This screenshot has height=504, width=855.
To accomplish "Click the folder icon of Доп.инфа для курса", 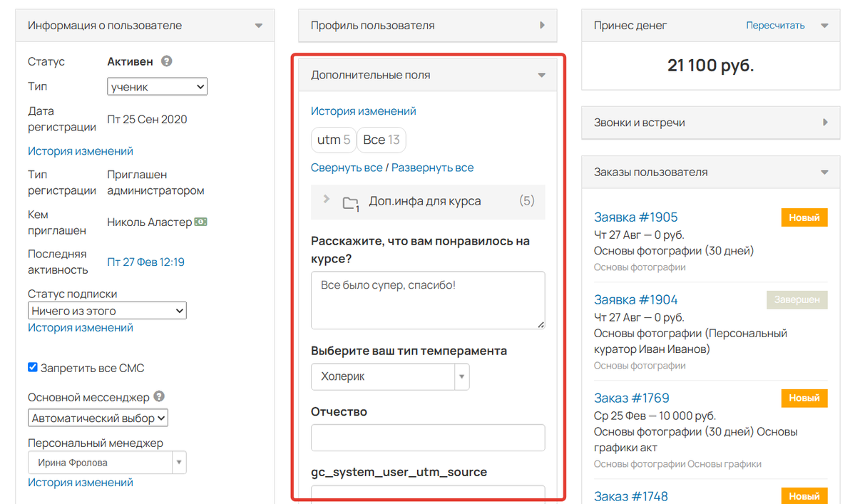I will pyautogui.click(x=351, y=203).
